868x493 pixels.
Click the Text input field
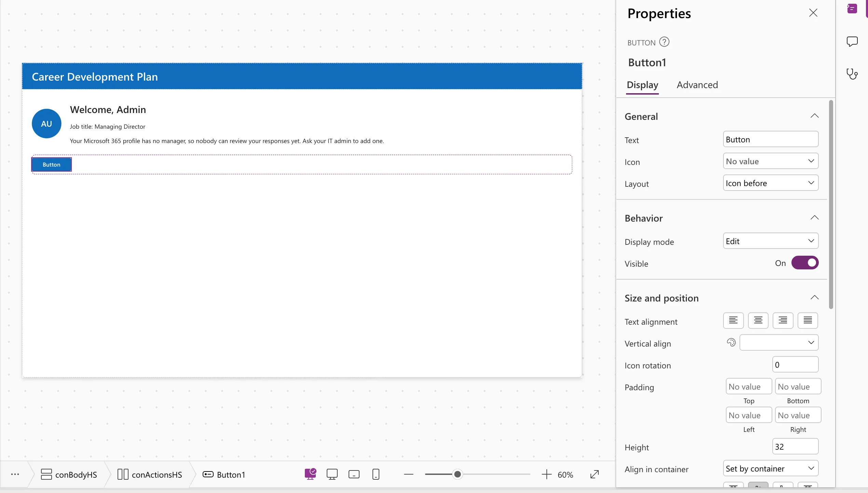[x=771, y=139]
